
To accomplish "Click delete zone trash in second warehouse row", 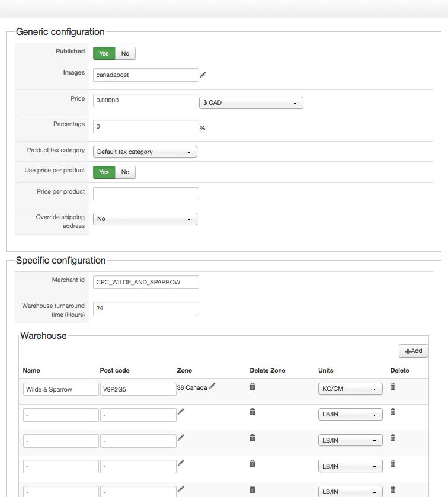I will (x=252, y=412).
